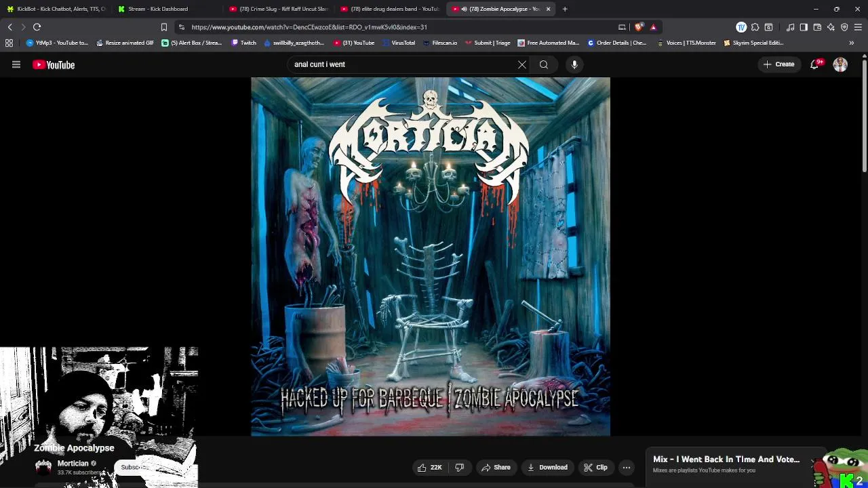Open VirusTotal bookmark
The height and width of the screenshot is (488, 868).
398,43
